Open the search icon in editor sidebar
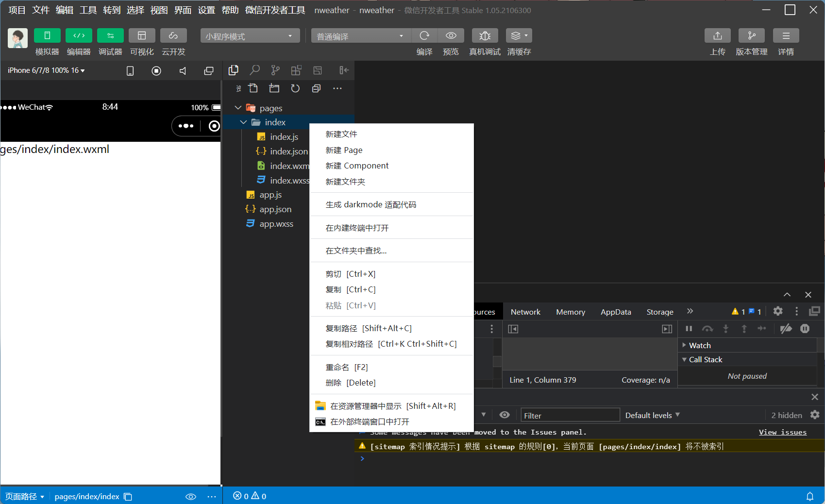Screen dimensions: 825x504 (x=254, y=70)
